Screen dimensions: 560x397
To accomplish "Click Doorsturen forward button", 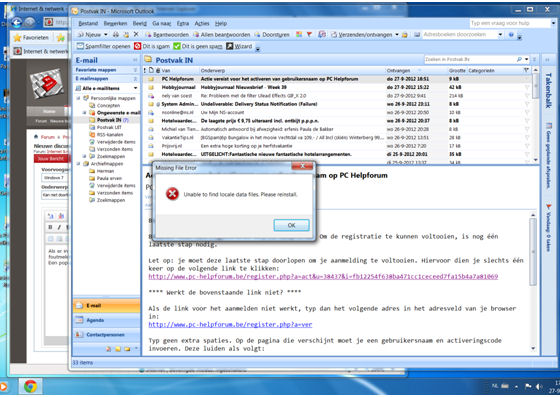I will (x=272, y=35).
